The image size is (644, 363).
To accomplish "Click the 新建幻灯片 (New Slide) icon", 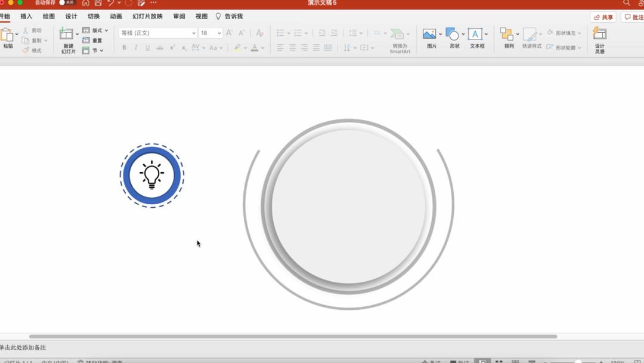I will click(67, 33).
